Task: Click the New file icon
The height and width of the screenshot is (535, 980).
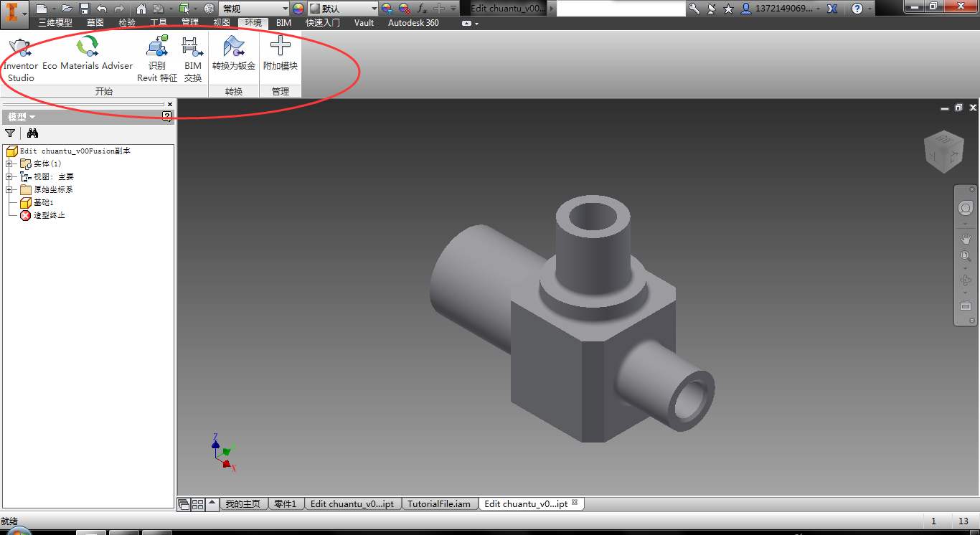Action: pos(42,9)
